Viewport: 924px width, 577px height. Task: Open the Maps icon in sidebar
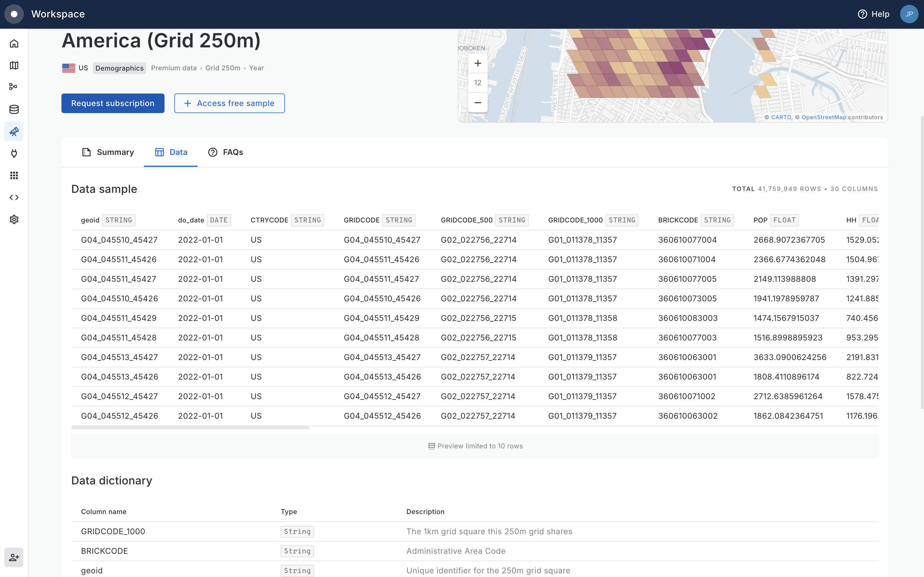point(14,65)
